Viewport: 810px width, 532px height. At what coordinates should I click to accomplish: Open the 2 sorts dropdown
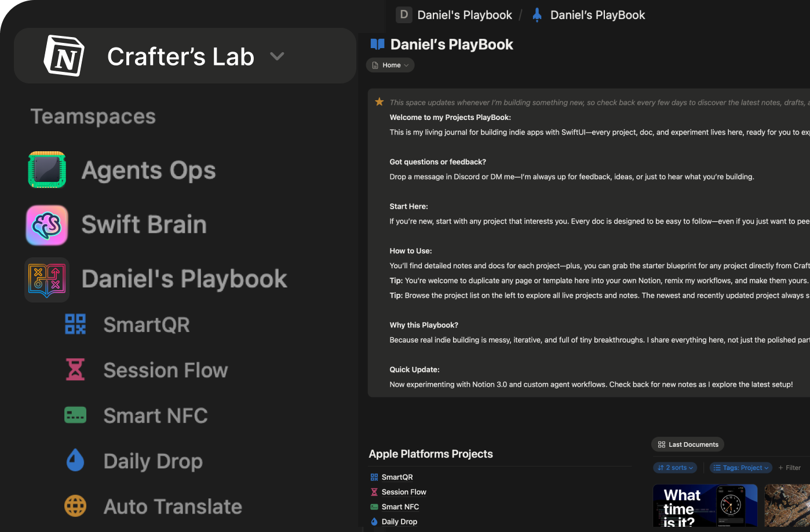point(676,468)
